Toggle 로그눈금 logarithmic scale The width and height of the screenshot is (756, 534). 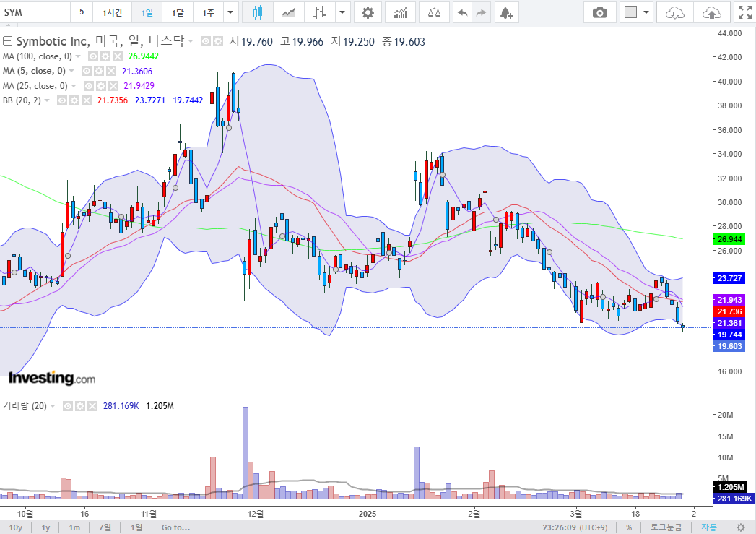[666, 527]
